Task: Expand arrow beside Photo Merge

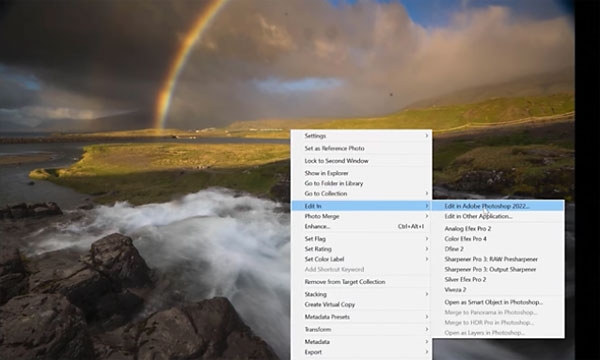Action: tap(427, 216)
